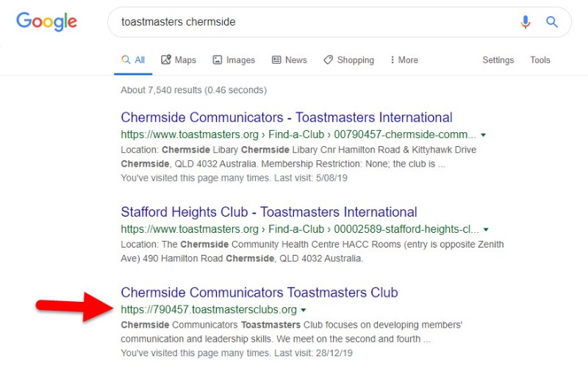The width and height of the screenshot is (588, 368).
Task: Click the All tab magnifier icon
Action: pyautogui.click(x=126, y=59)
